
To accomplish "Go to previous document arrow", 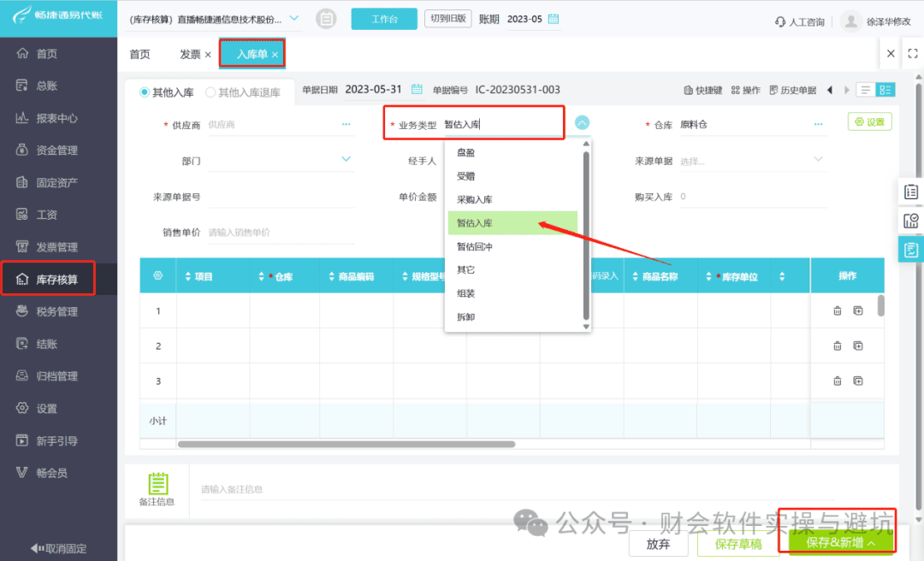I will (x=830, y=90).
